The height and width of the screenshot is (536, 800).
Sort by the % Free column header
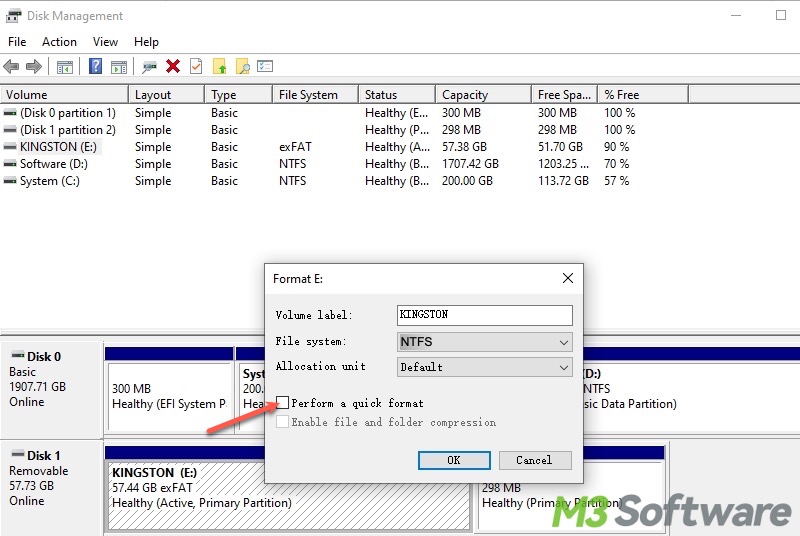coord(643,95)
